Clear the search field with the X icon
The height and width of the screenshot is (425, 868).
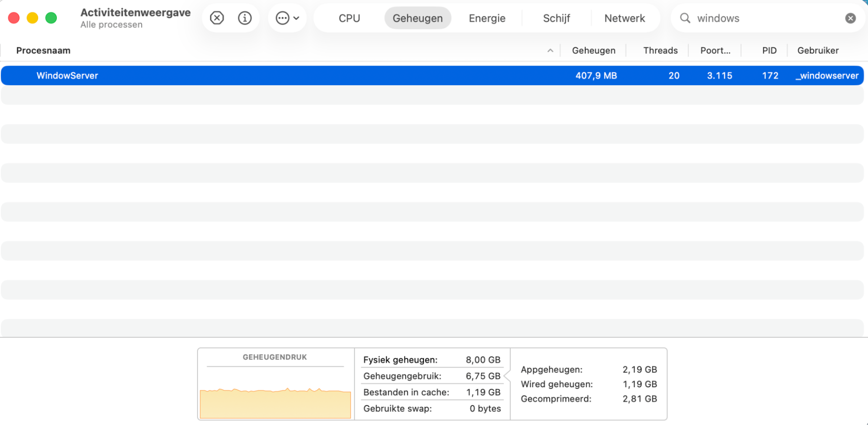pyautogui.click(x=850, y=18)
